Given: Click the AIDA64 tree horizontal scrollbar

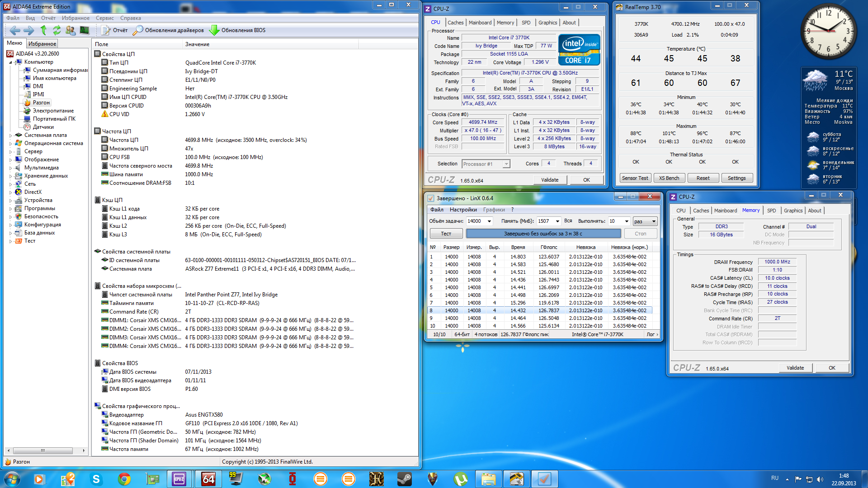Looking at the screenshot, I should (x=43, y=450).
